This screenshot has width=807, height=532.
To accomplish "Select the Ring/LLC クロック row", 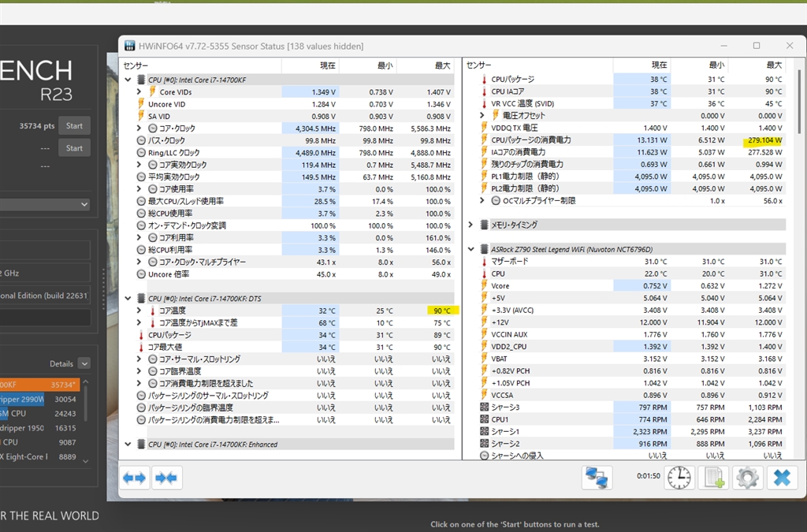I will point(295,153).
